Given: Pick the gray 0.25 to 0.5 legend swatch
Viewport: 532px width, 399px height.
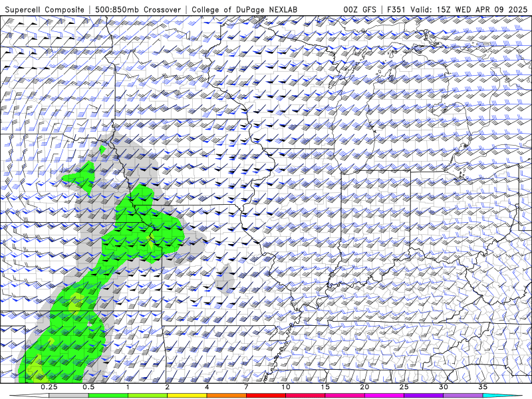Looking at the screenshot, I should point(69,396).
